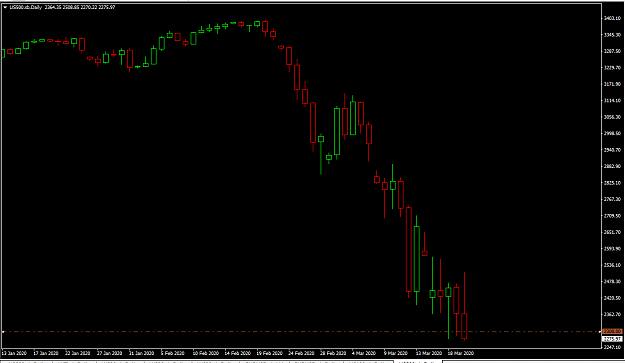Click the orange dashed horizontal price line
Image resolution: width=625 pixels, height=363 pixels.
[301, 332]
